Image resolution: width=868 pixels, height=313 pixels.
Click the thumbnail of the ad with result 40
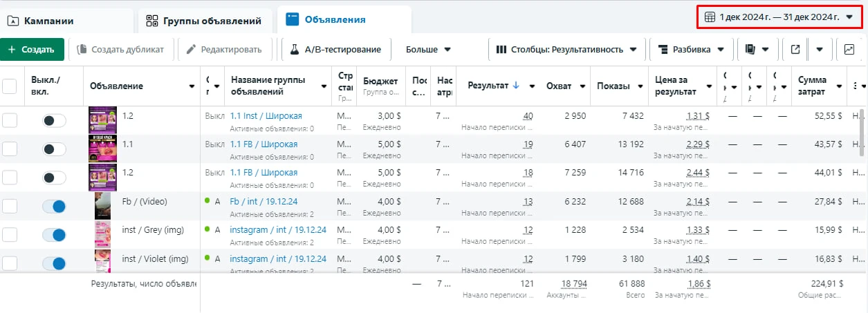103,120
